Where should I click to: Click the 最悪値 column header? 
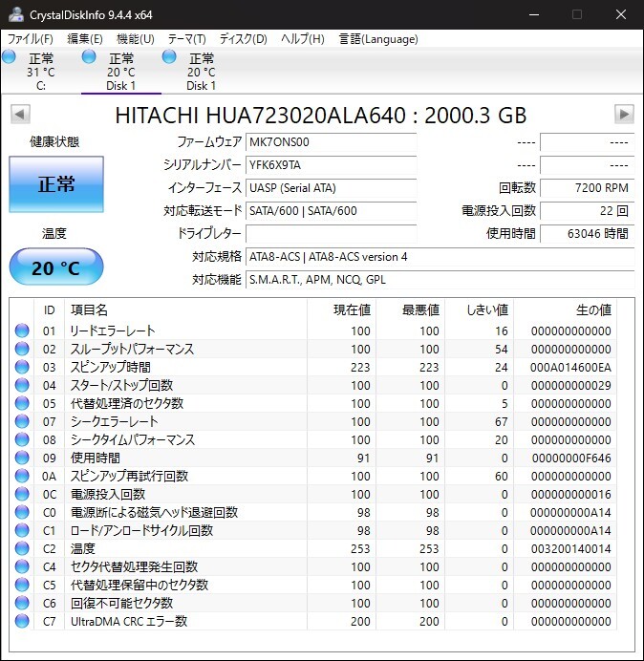(x=410, y=310)
